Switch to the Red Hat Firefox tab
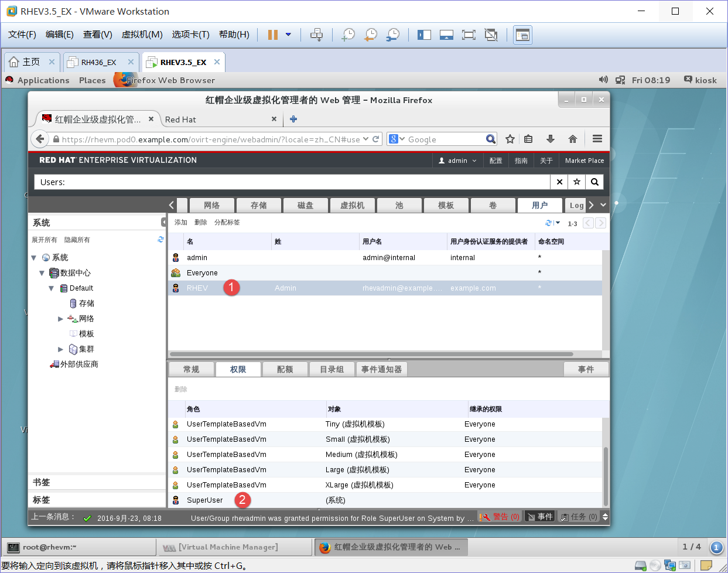728x573 pixels. point(221,120)
